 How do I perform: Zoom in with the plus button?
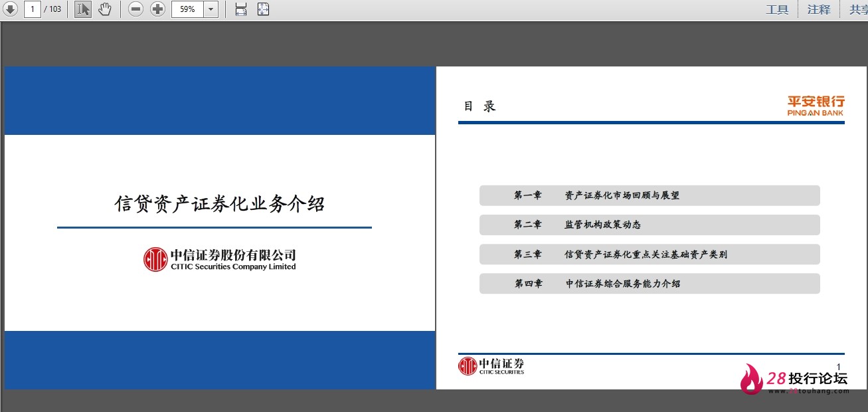157,9
